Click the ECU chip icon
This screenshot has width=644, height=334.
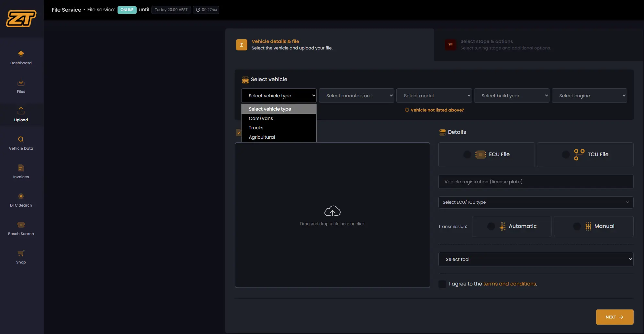coord(480,155)
